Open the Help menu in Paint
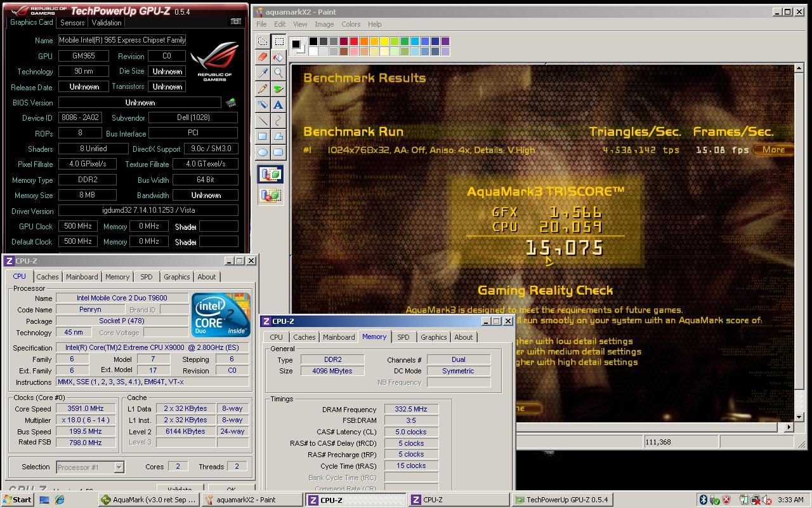This screenshot has width=812, height=508. (x=374, y=24)
